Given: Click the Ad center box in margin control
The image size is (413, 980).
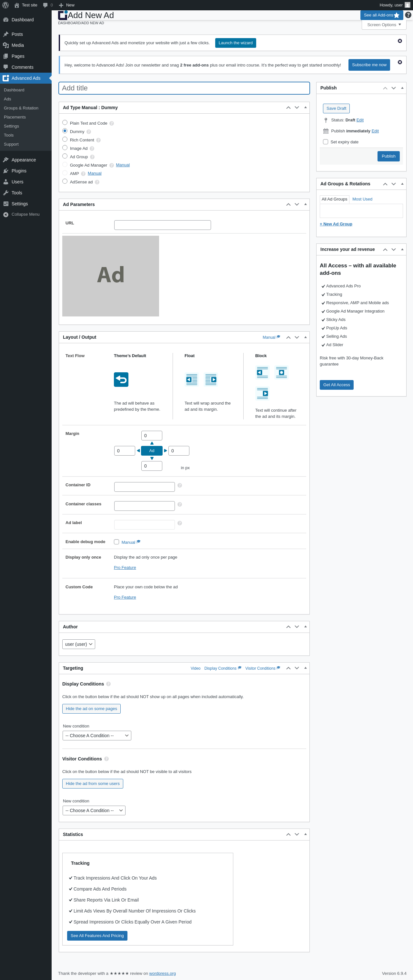Looking at the screenshot, I should click(x=152, y=451).
